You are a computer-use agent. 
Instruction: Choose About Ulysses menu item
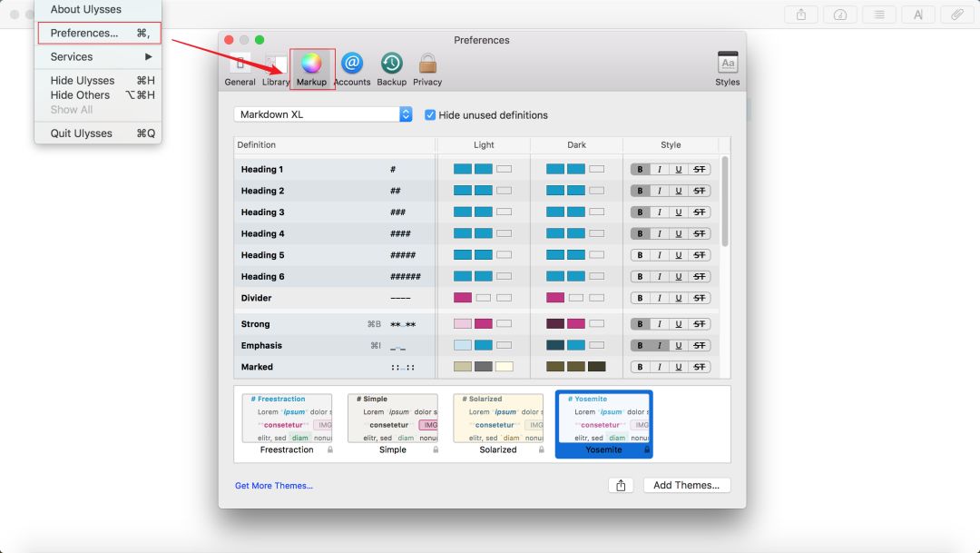click(x=98, y=9)
